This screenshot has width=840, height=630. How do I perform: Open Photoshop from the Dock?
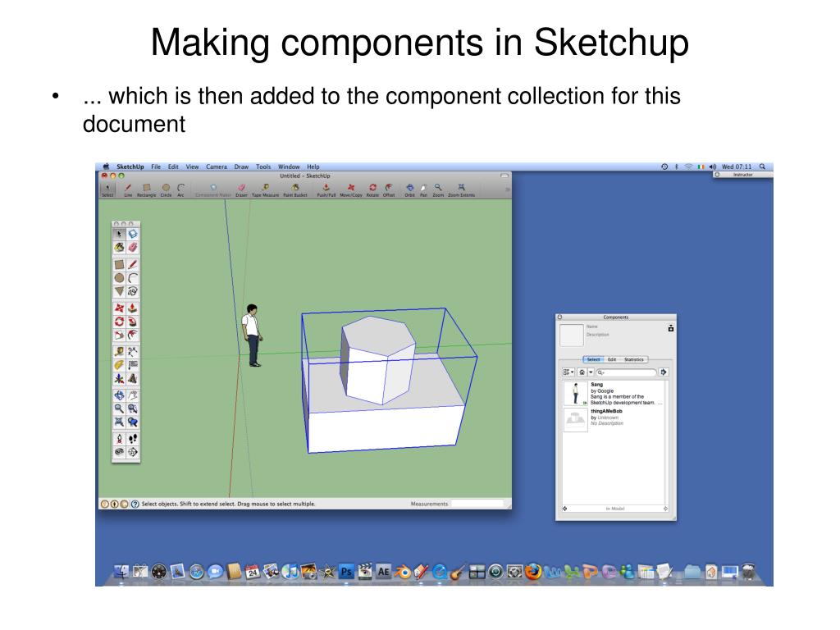(x=347, y=572)
